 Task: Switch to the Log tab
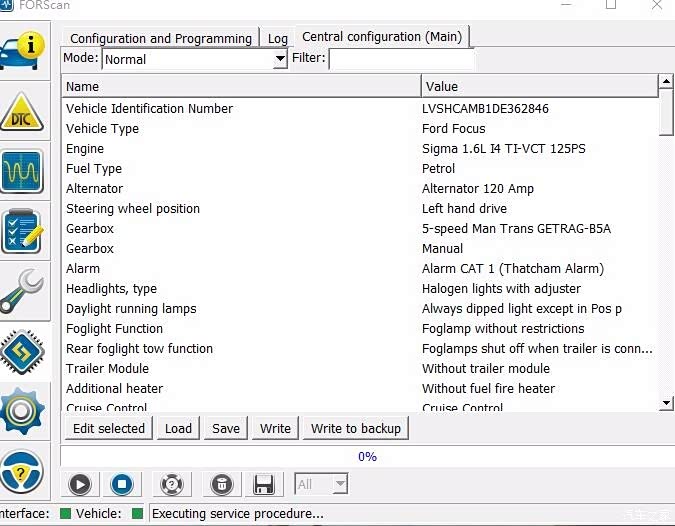point(278,38)
